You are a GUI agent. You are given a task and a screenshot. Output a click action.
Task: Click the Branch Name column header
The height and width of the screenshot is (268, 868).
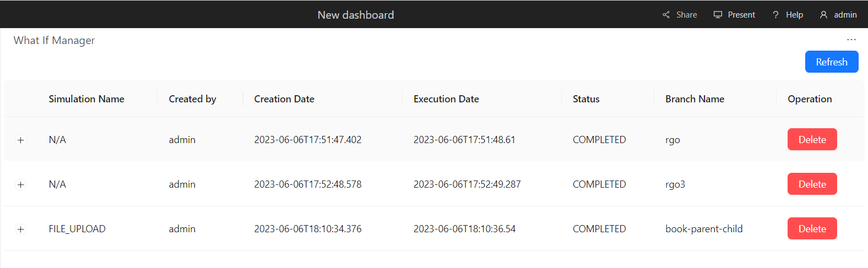[x=695, y=99]
